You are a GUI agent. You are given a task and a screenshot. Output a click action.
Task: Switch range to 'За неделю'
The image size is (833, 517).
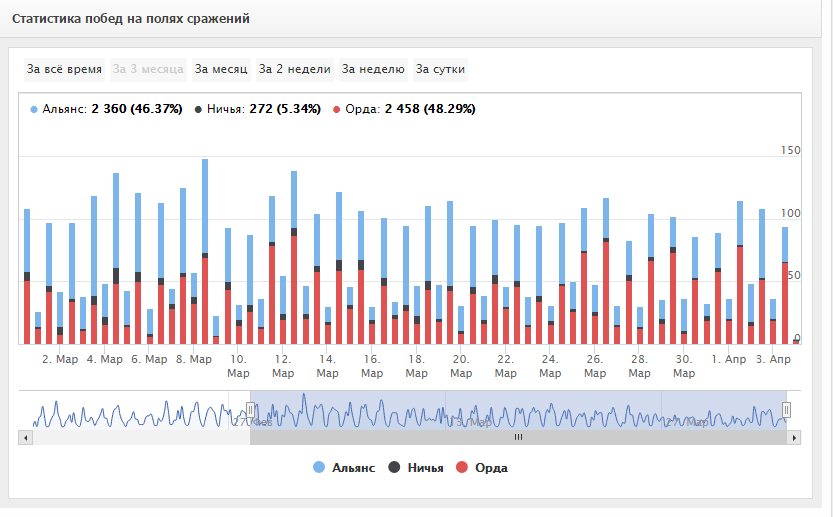pos(373,70)
